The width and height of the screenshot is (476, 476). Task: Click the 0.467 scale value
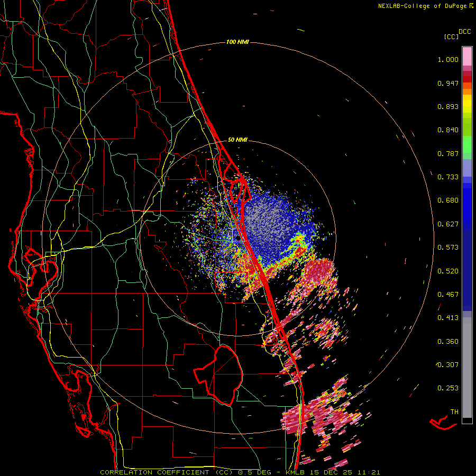point(448,295)
